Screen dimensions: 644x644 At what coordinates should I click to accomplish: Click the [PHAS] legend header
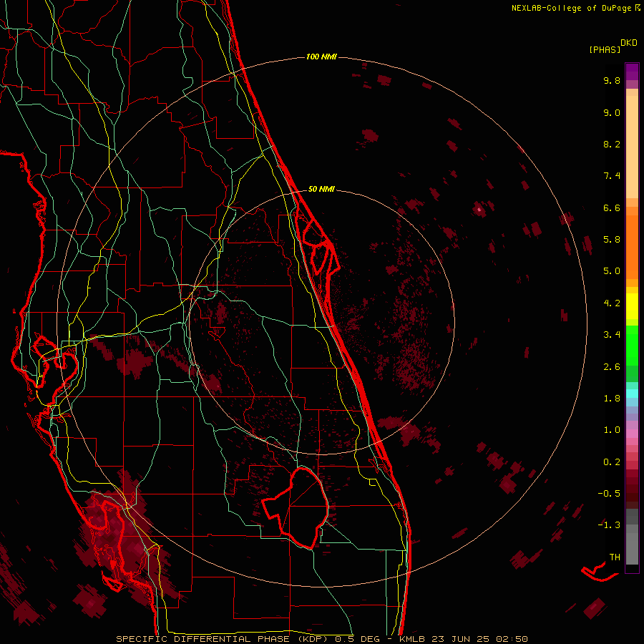click(605, 49)
